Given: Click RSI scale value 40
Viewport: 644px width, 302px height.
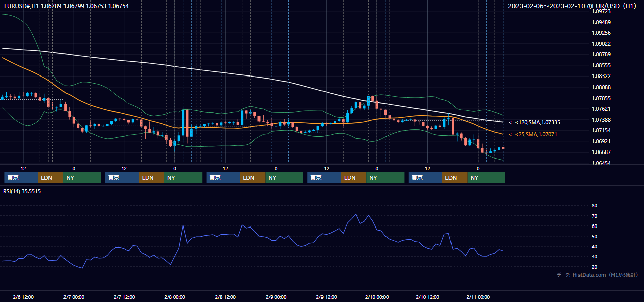Looking at the screenshot, I should 594,246.
